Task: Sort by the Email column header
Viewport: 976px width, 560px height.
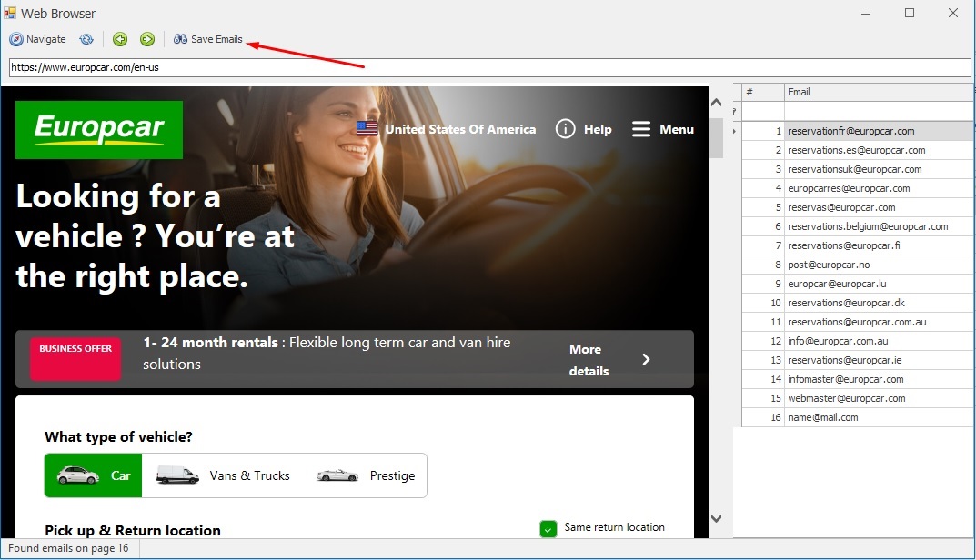Action: click(x=879, y=92)
